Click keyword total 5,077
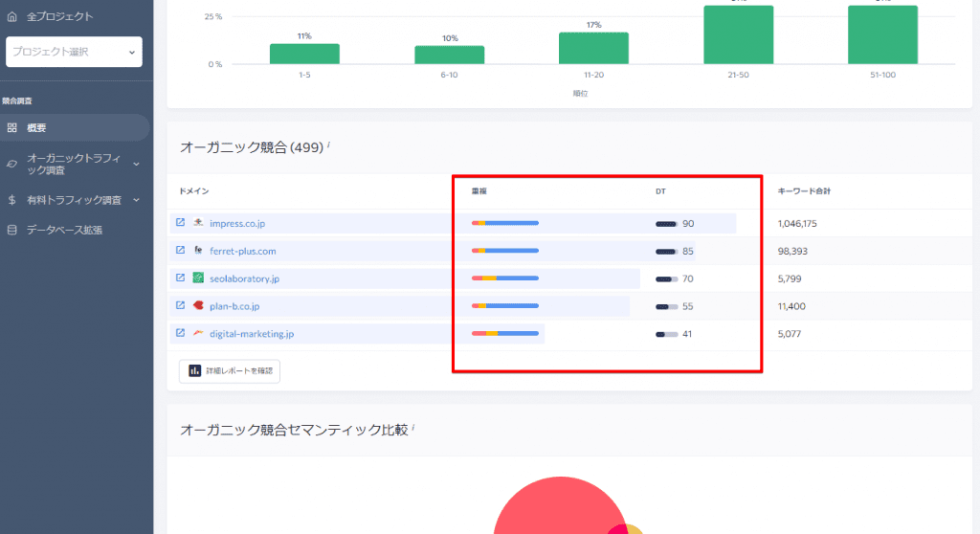Viewport: 980px width, 534px height. (790, 333)
